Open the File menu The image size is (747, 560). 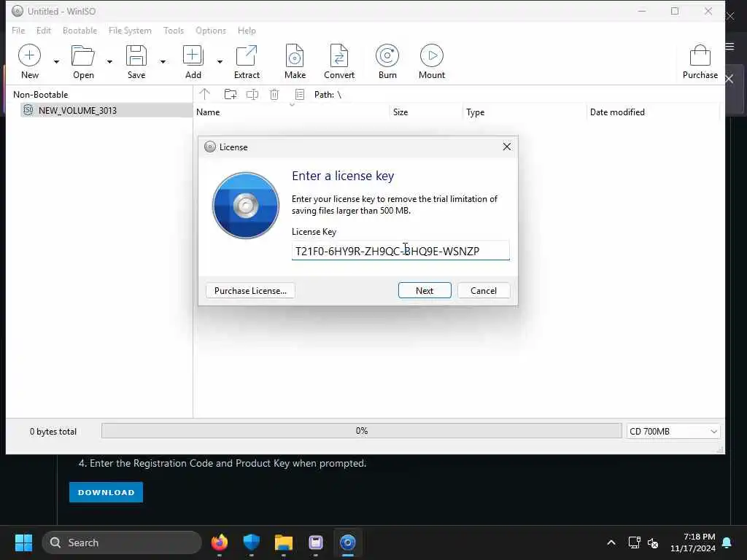(x=18, y=31)
